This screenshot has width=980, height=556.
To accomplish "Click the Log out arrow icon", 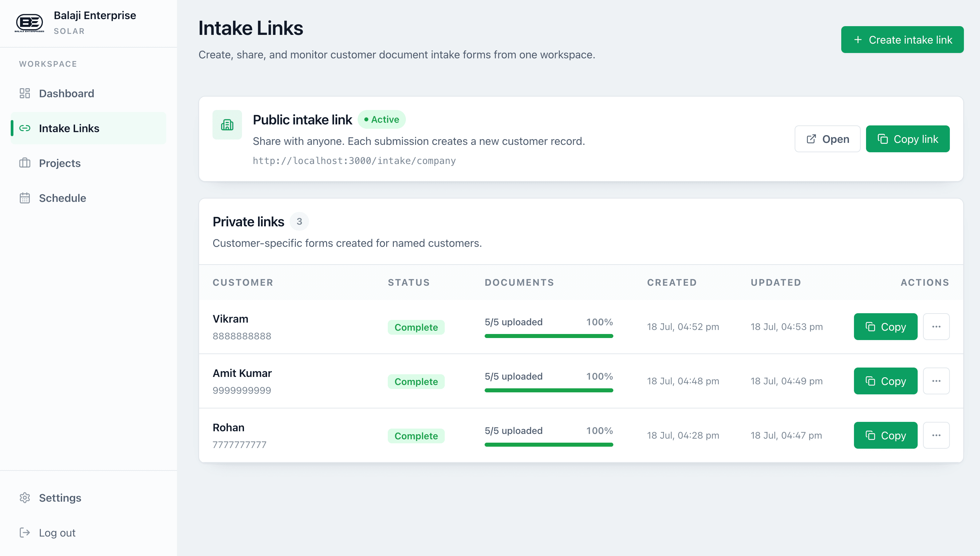I will pyautogui.click(x=25, y=533).
